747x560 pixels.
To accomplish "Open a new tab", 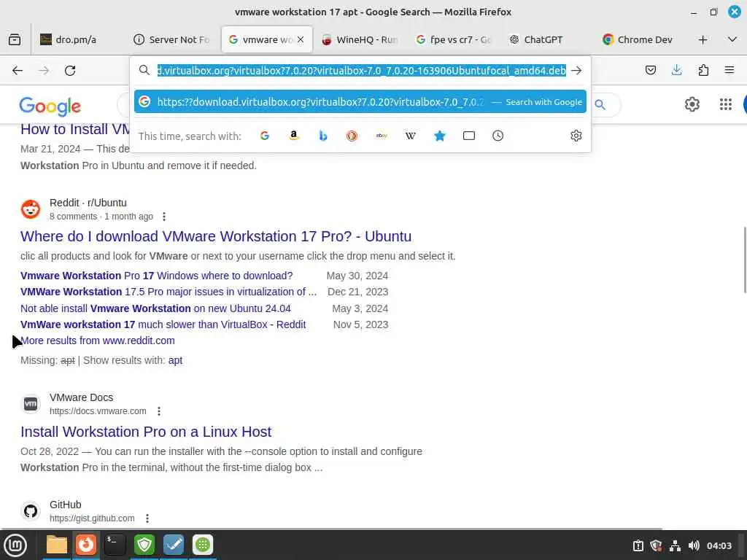I will [703, 39].
